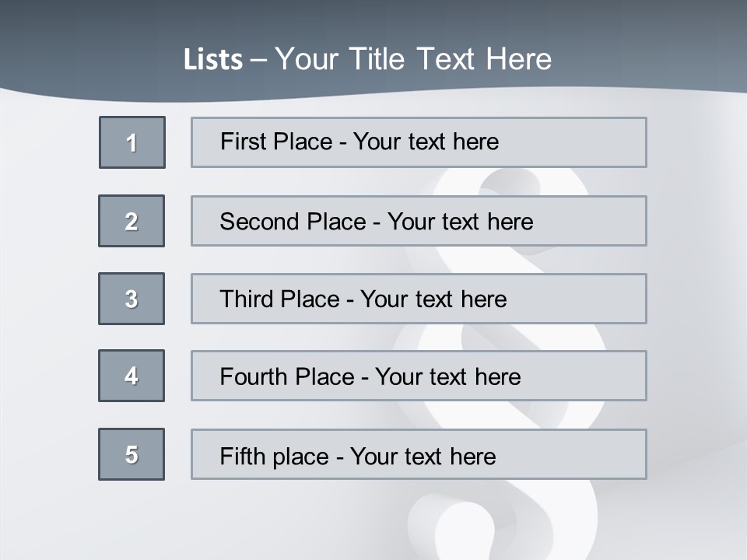Click 'Your text here' in first row
747x560 pixels.
point(426,142)
